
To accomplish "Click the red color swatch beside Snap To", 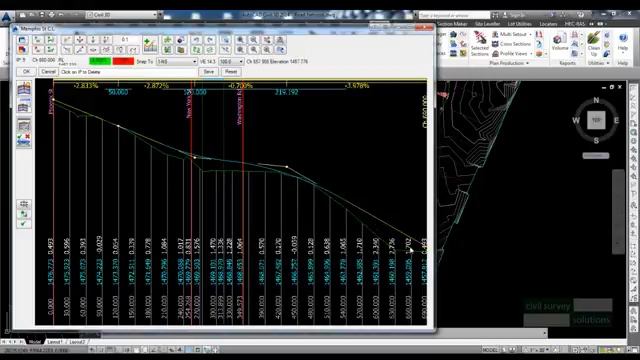I will pos(123,61).
